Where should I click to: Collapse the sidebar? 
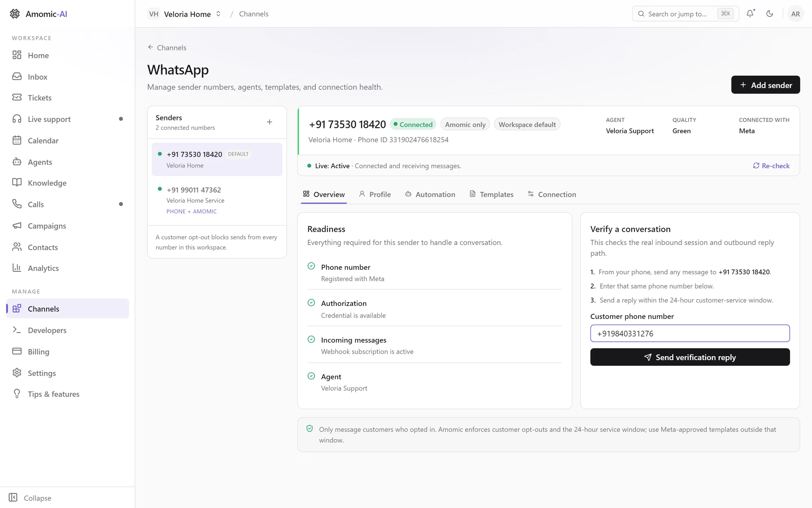tap(30, 498)
